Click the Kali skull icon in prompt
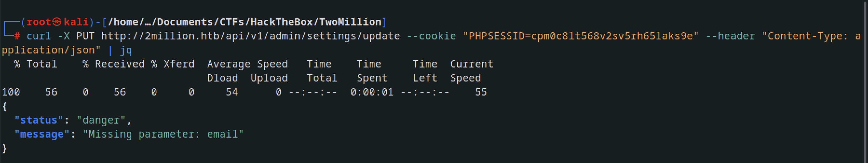868x163 pixels. [x=57, y=22]
